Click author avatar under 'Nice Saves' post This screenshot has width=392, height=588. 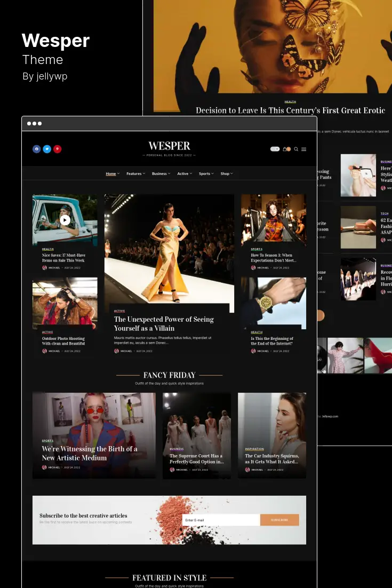(44, 268)
